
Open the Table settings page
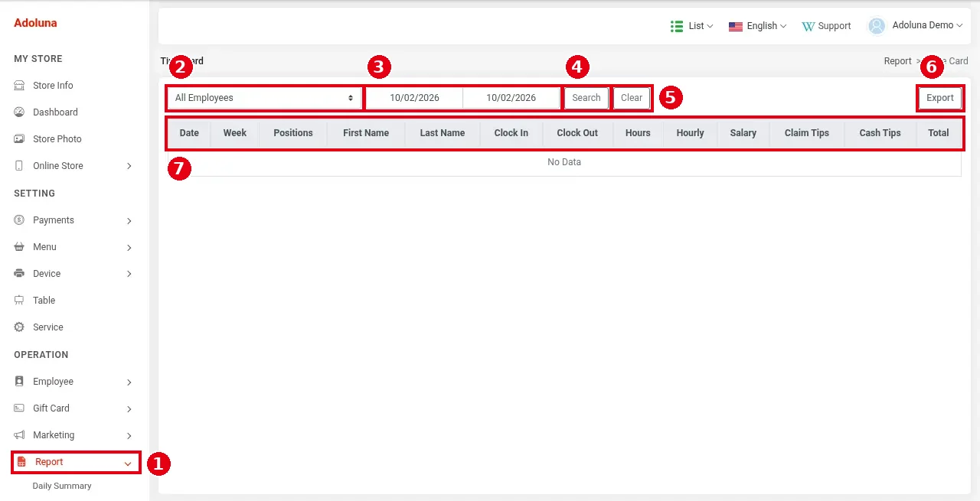44,301
